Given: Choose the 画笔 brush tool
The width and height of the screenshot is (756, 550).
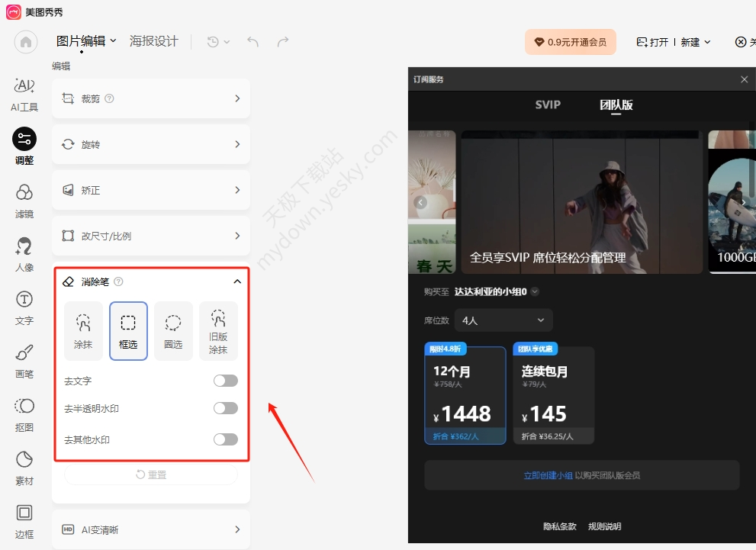Looking at the screenshot, I should point(24,362).
